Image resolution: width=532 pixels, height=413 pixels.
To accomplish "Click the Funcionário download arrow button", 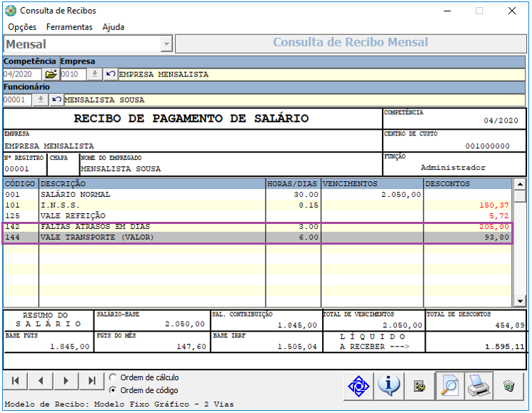I will point(41,100).
